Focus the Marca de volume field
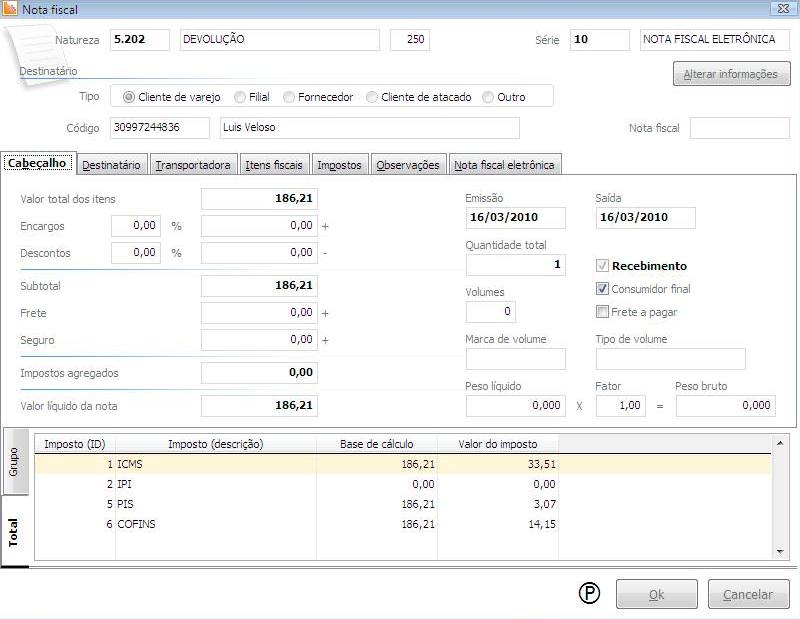 pyautogui.click(x=516, y=359)
